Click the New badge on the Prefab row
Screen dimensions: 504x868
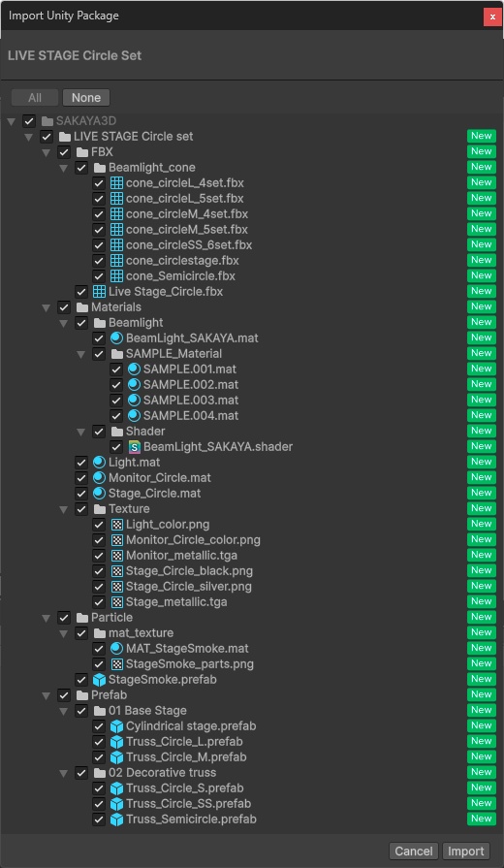482,694
